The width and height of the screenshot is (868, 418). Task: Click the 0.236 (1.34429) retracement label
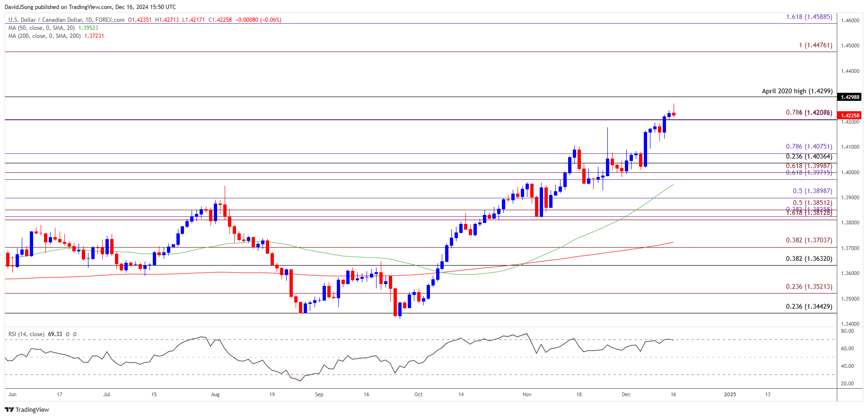click(x=809, y=306)
